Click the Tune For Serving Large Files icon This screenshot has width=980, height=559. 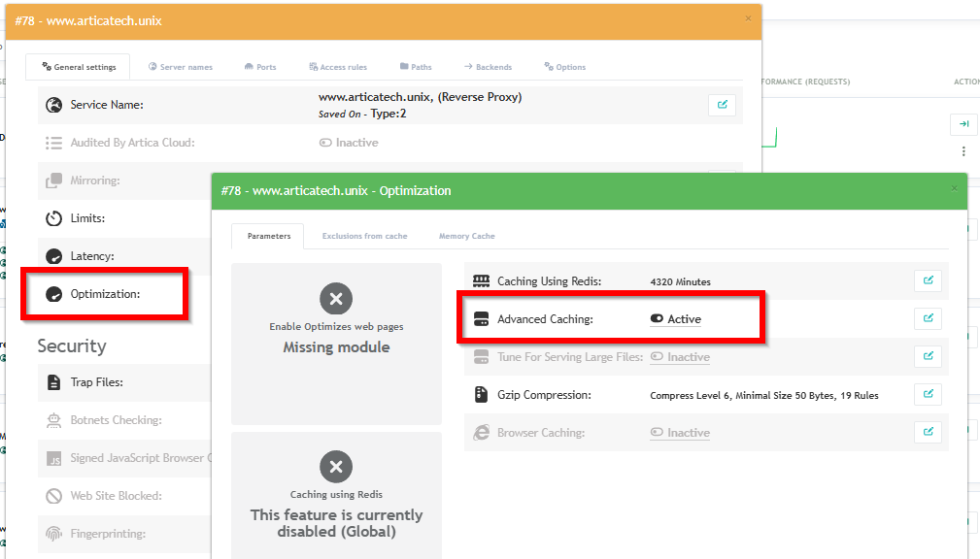point(481,357)
